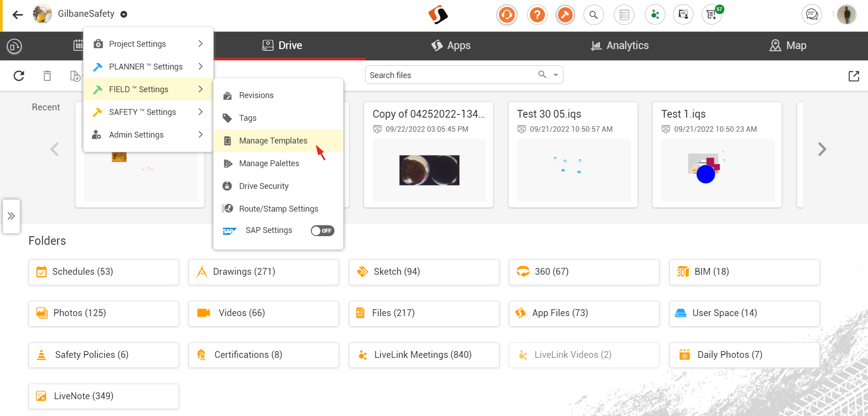Open the Schedules (53) folder
Image resolution: width=868 pixels, height=416 pixels.
tap(104, 272)
